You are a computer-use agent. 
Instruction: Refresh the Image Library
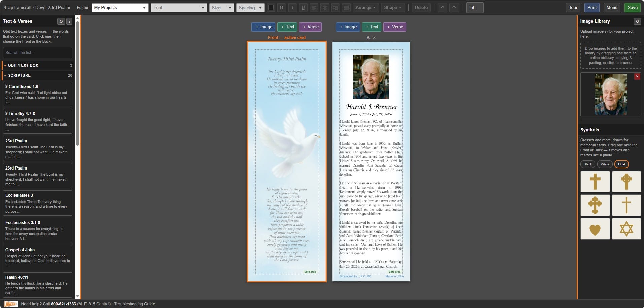(637, 21)
